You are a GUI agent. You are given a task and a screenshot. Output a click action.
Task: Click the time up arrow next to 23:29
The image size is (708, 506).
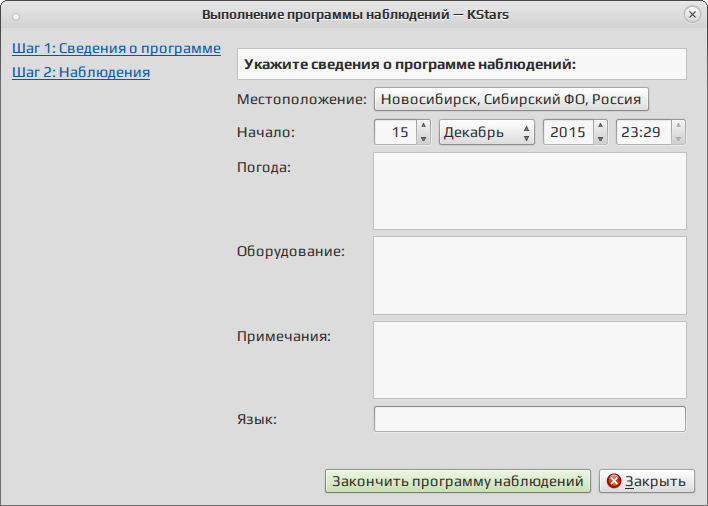tap(678, 125)
